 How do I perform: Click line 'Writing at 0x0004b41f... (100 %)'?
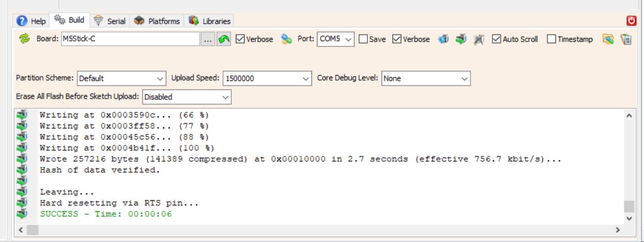[127, 148]
